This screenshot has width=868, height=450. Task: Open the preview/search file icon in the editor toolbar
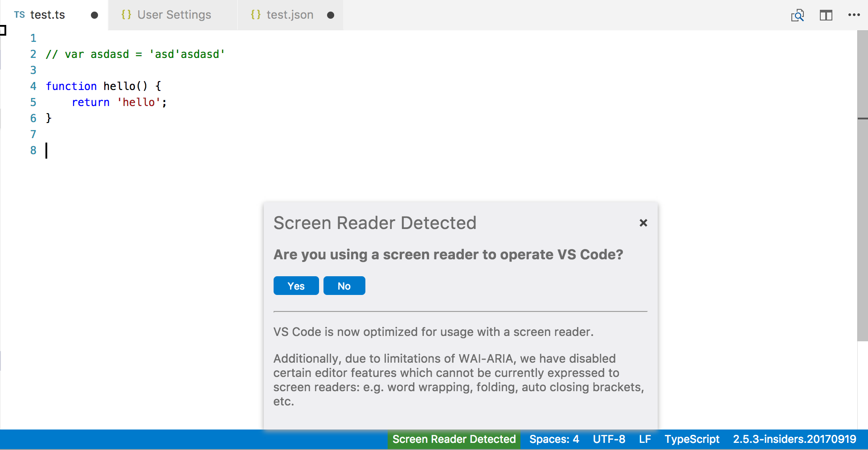(x=798, y=16)
